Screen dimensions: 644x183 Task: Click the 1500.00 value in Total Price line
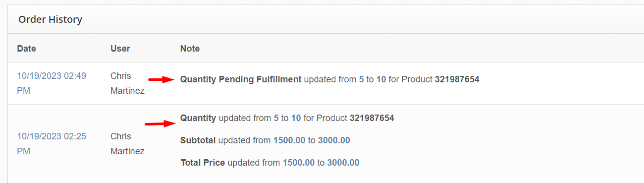pyautogui.click(x=299, y=163)
